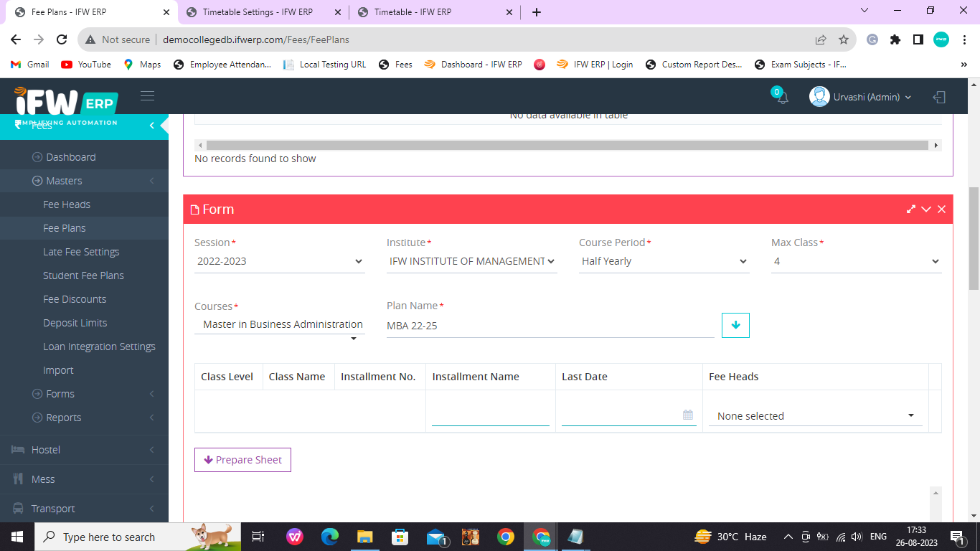Open Student Fee Plans in sidebar
The width and height of the screenshot is (980, 551).
84,275
